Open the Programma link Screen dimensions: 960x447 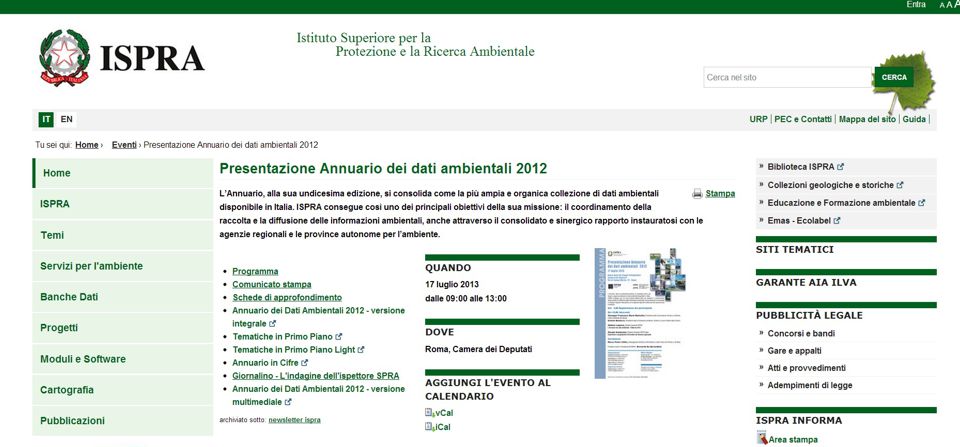(255, 271)
